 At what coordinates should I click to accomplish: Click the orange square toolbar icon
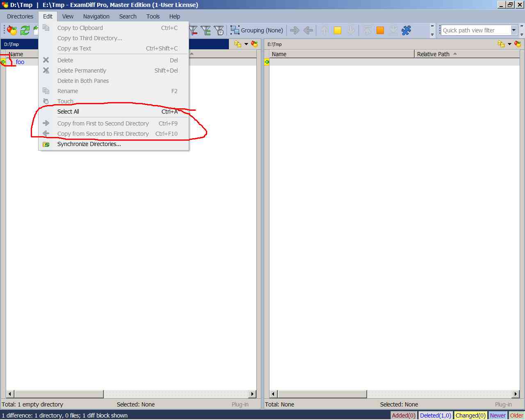[x=380, y=30]
